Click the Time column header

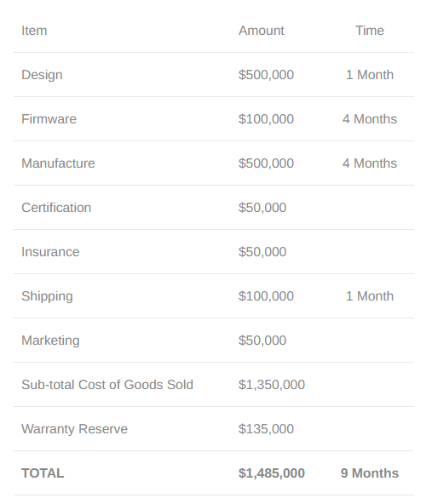coord(370,31)
